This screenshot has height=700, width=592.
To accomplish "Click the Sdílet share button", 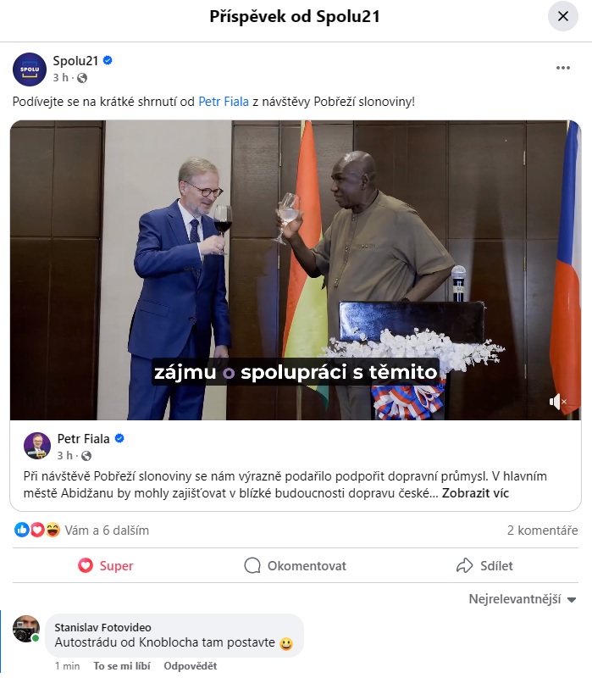I will point(484,565).
